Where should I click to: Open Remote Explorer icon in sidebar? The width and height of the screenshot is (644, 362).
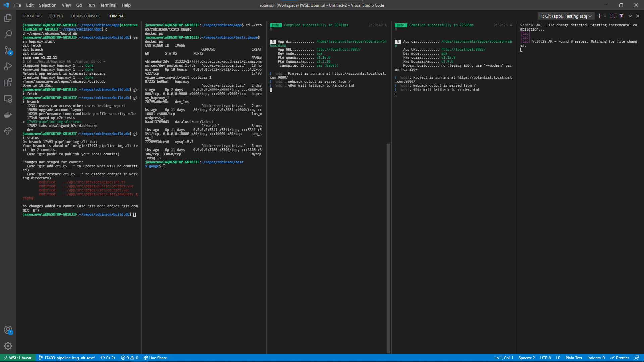8,99
